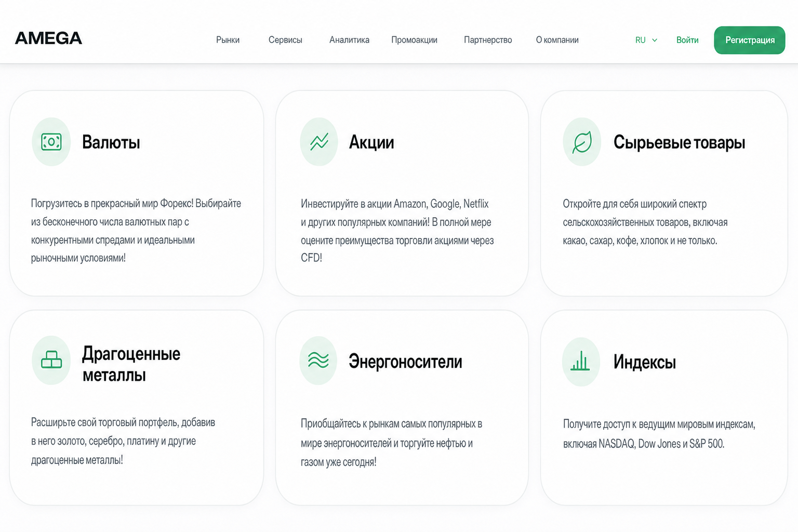Image resolution: width=798 pixels, height=532 pixels.
Task: Click the bar chart icon for Индексы
Action: [581, 362]
